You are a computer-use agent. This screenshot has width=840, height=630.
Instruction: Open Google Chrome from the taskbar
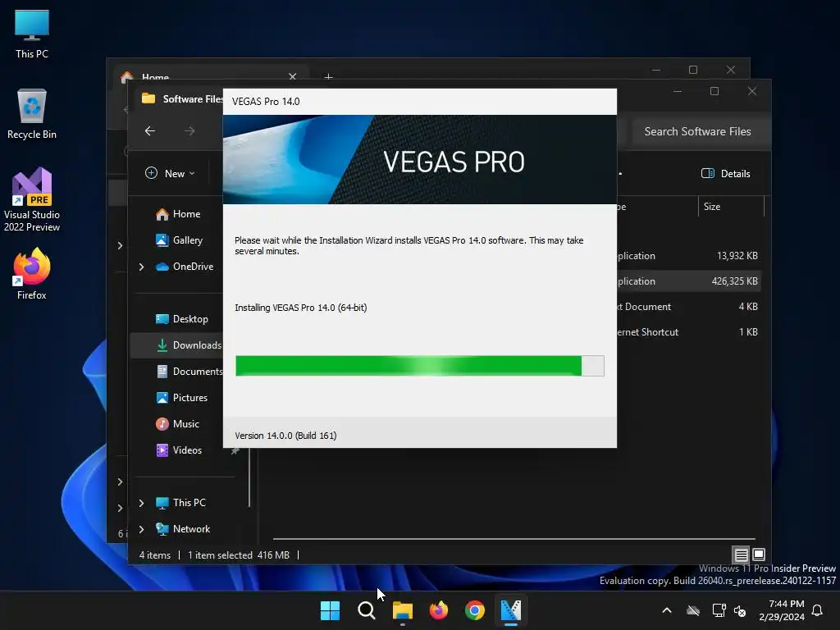click(475, 610)
